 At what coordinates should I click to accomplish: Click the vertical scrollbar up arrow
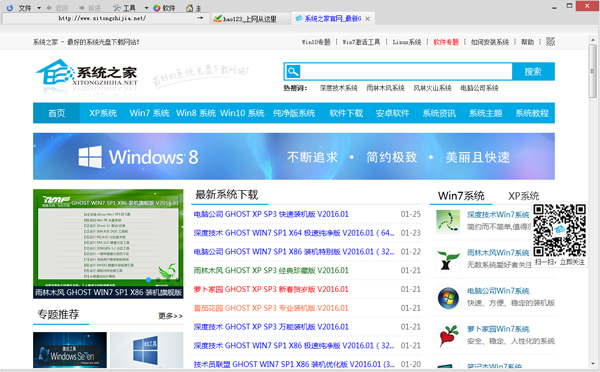click(x=593, y=40)
